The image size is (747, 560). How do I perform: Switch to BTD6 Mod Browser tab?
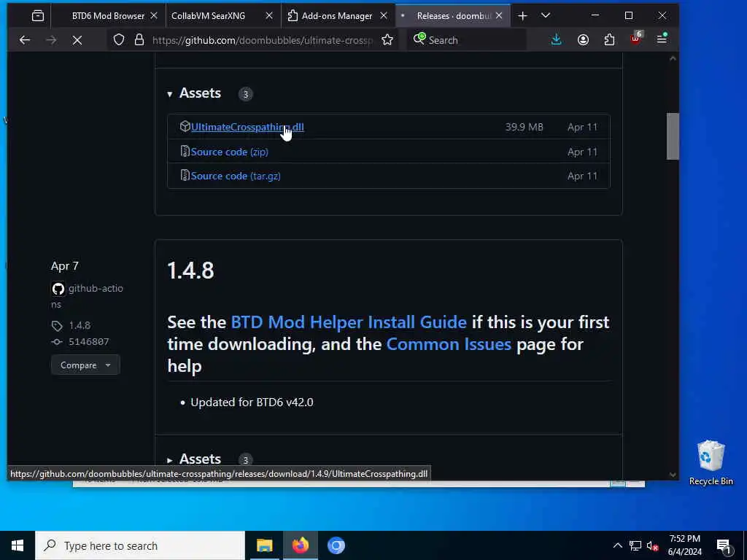click(x=108, y=16)
